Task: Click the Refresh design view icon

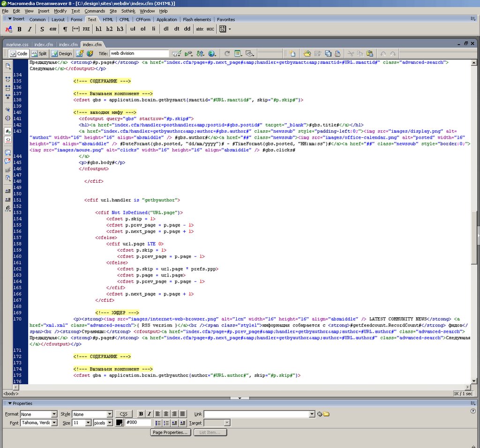Action: 227,54
